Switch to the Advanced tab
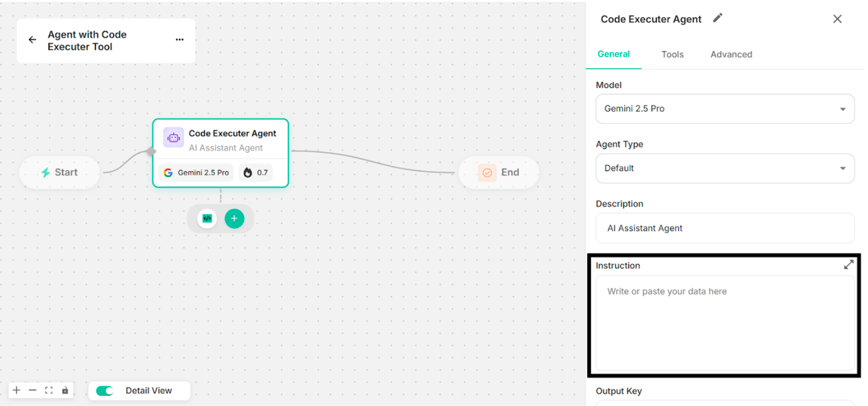The width and height of the screenshot is (868, 406). click(731, 54)
